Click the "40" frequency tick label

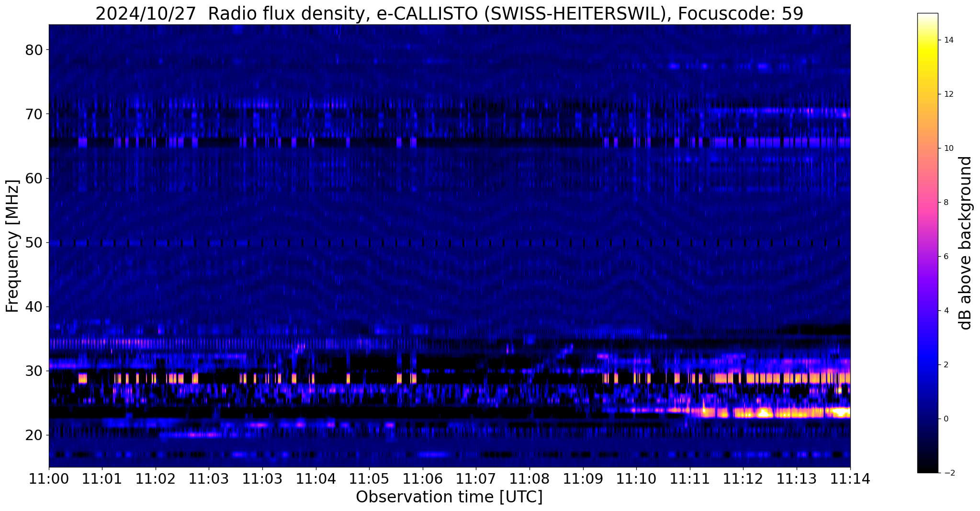click(33, 307)
